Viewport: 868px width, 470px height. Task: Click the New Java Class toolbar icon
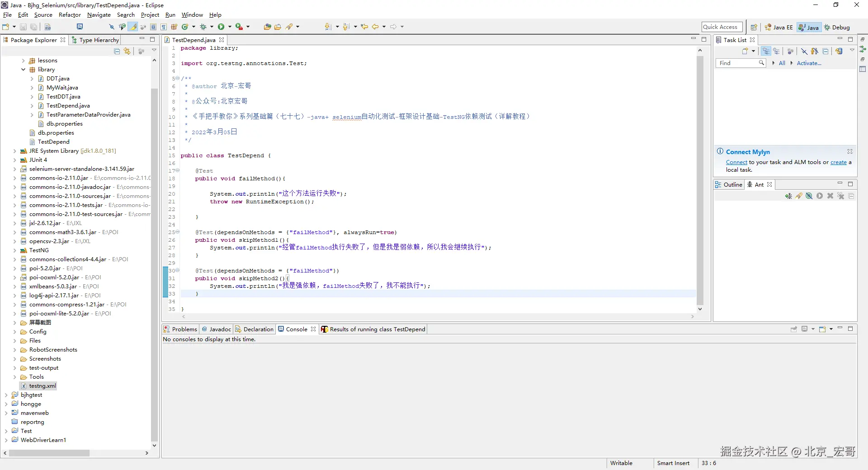[185, 27]
